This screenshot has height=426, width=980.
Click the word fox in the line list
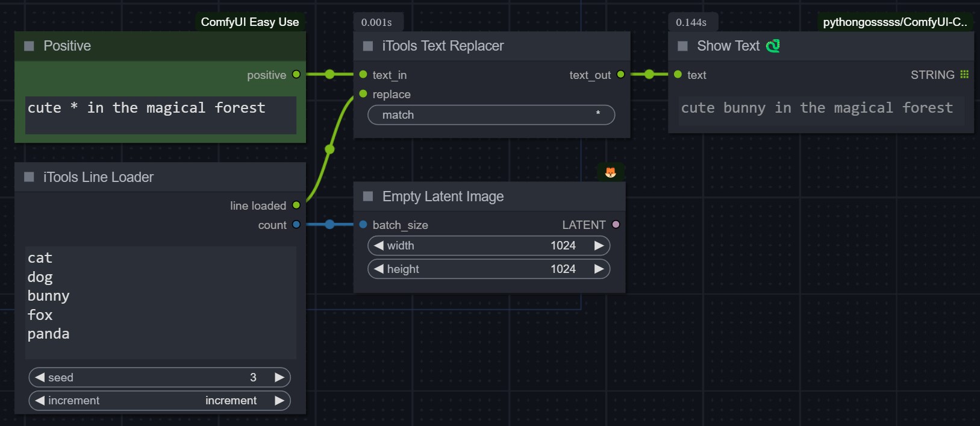coord(40,315)
